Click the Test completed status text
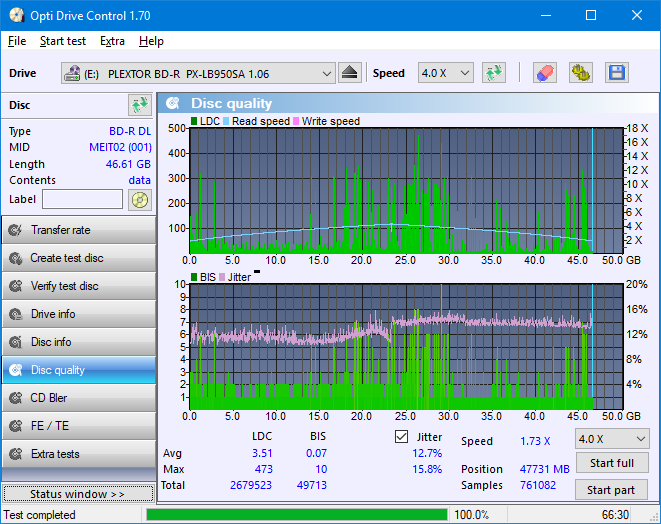Image resolution: width=661 pixels, height=524 pixels. 39,515
